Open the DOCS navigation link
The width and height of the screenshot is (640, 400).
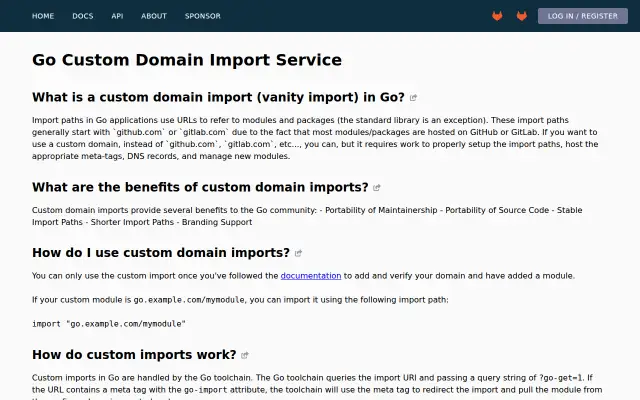tap(83, 16)
